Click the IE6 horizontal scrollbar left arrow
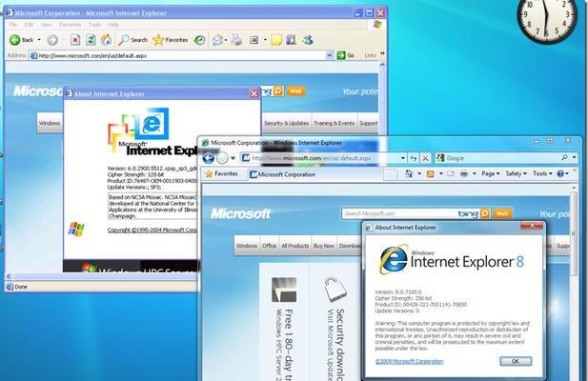Screen dimensions: 588x381 [9, 276]
